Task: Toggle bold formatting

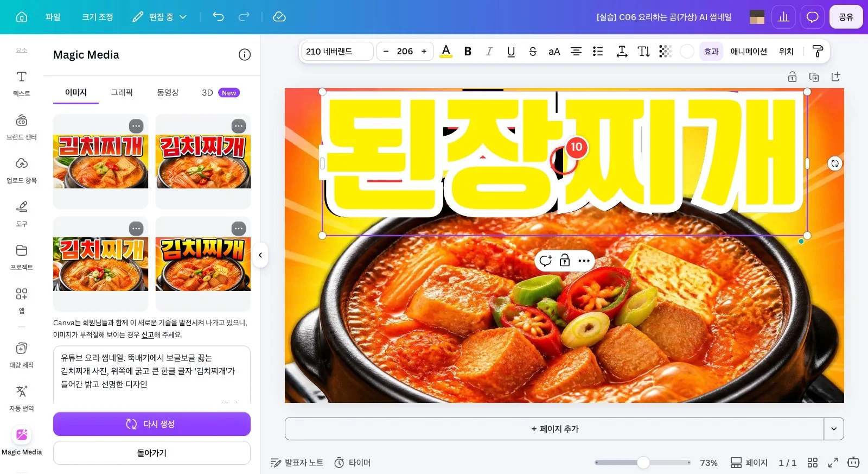Action: [468, 51]
